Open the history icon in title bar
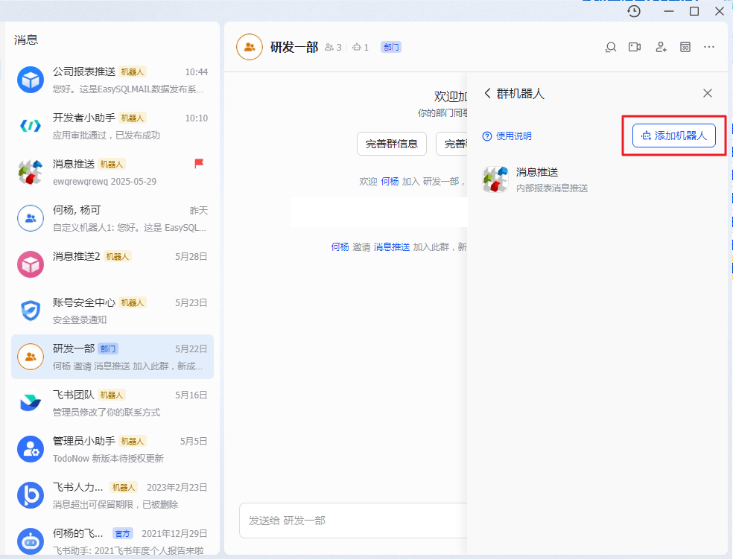 pos(634,11)
